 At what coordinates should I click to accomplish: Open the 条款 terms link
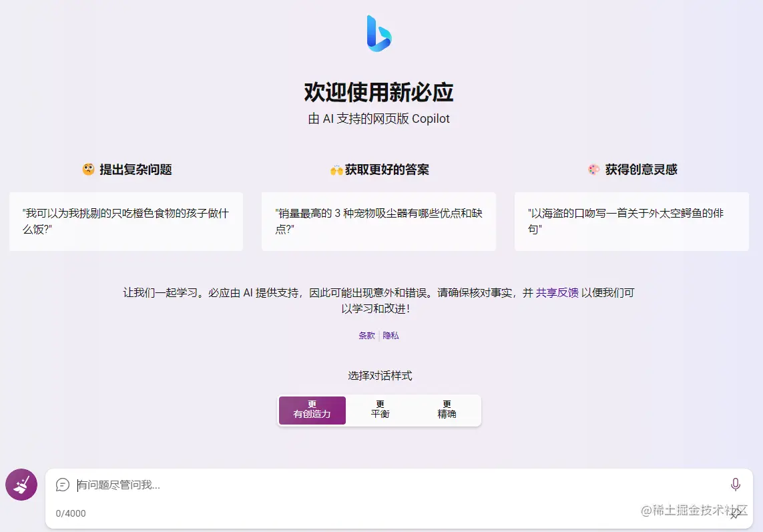pyautogui.click(x=367, y=335)
